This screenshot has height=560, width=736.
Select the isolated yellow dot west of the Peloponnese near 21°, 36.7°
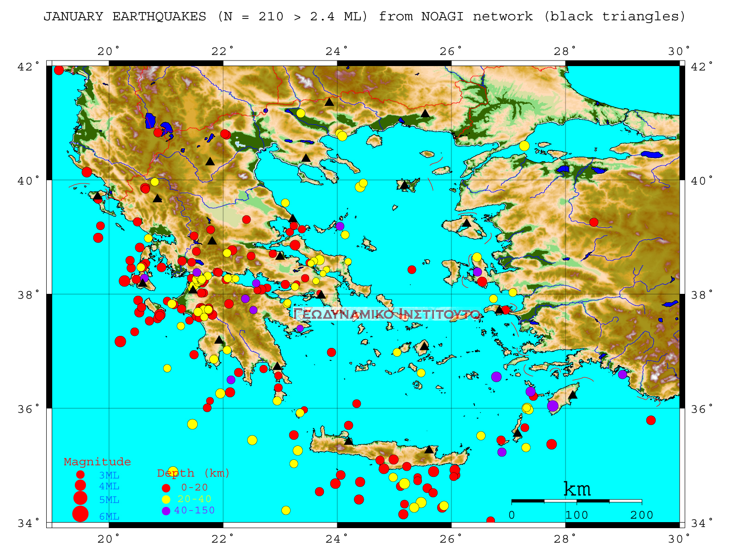pyautogui.click(x=167, y=368)
